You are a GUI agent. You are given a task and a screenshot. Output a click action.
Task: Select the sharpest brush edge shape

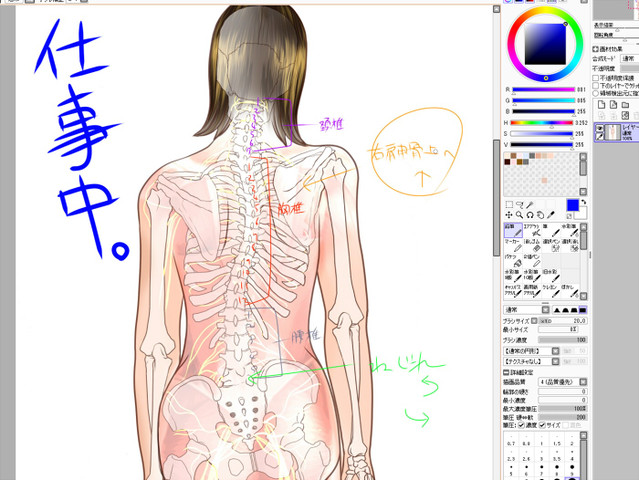pyautogui.click(x=583, y=310)
